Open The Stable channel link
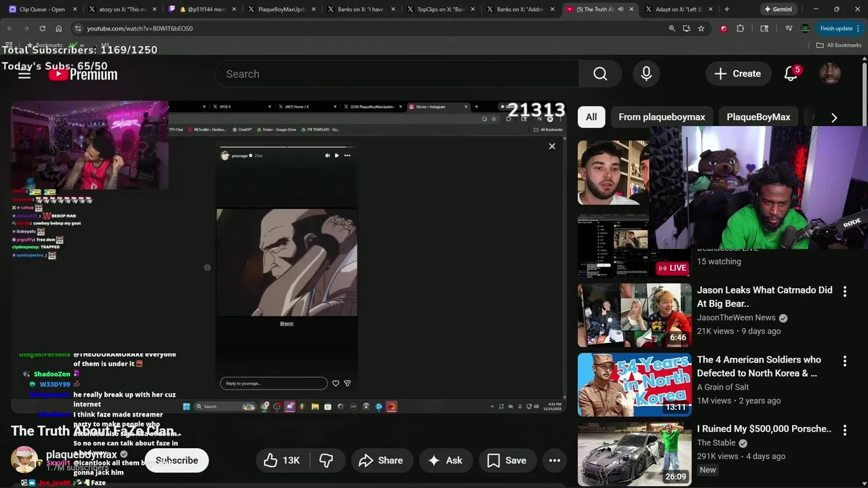This screenshot has height=488, width=868. click(x=716, y=443)
